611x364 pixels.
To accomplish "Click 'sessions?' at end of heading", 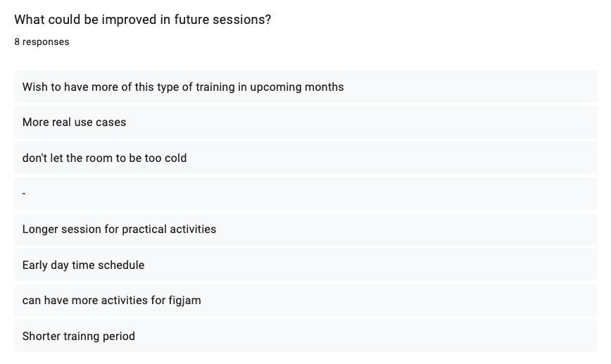I will pos(241,20).
